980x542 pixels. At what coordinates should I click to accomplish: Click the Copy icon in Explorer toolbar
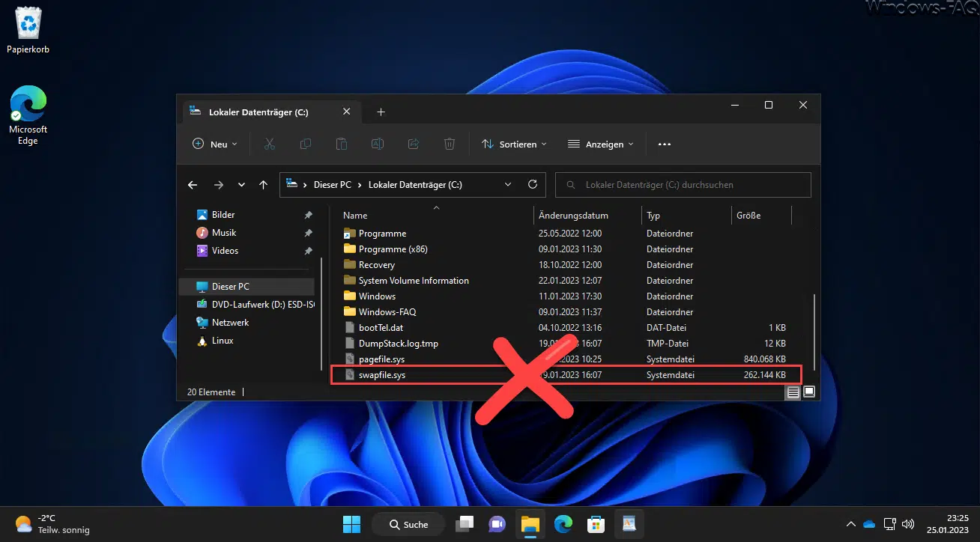click(306, 144)
